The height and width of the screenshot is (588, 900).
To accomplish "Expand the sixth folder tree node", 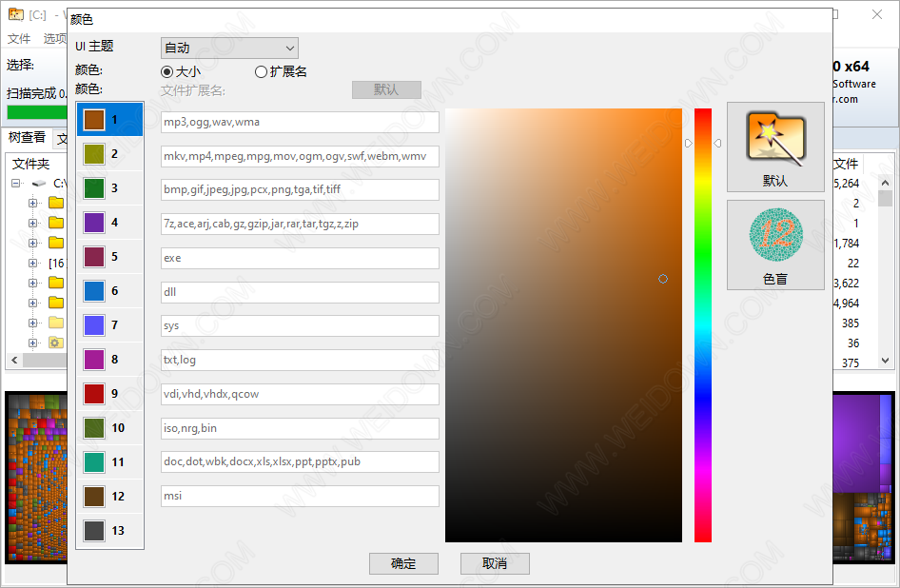I will coord(32,303).
